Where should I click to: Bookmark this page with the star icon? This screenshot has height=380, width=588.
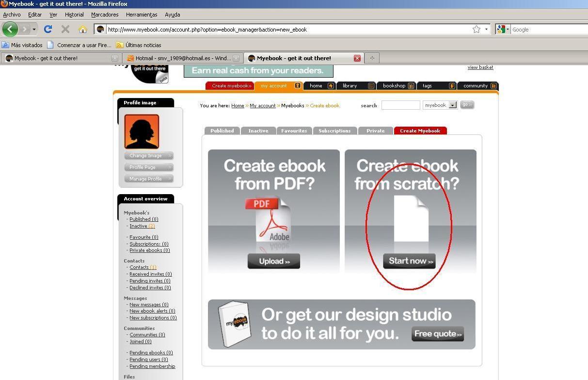pyautogui.click(x=477, y=29)
